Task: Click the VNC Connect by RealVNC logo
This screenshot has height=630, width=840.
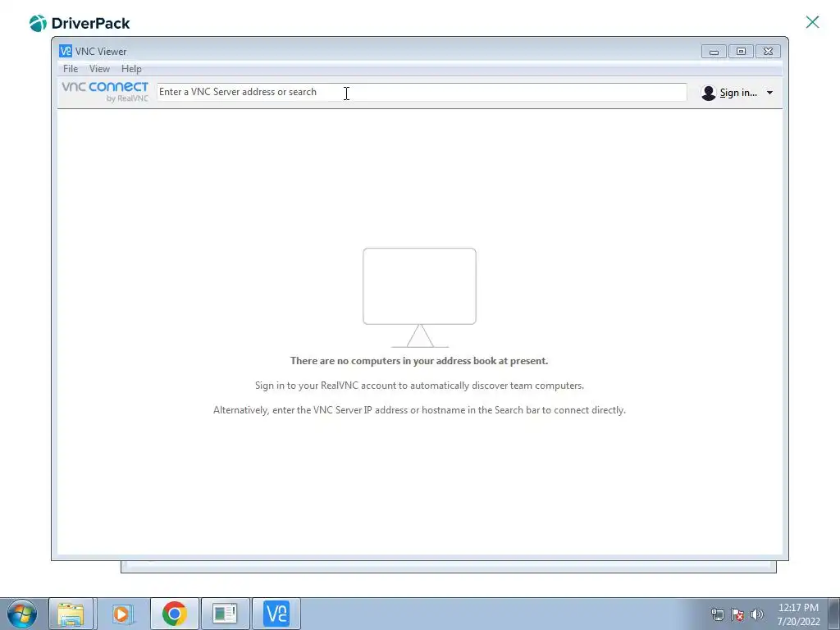Action: click(105, 92)
